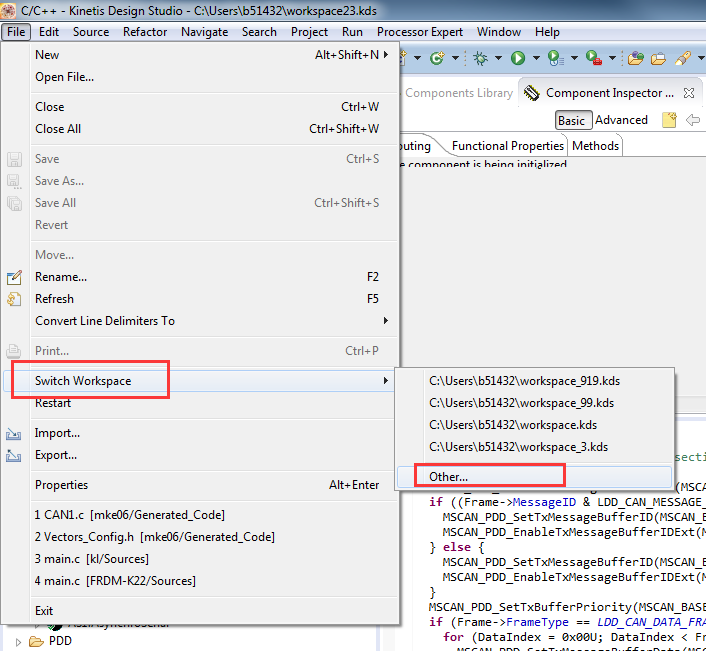Click the Export icon in File menu

14,456
